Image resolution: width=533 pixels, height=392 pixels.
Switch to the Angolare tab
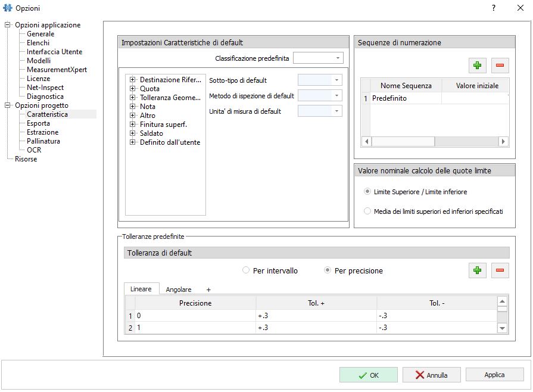tap(179, 290)
